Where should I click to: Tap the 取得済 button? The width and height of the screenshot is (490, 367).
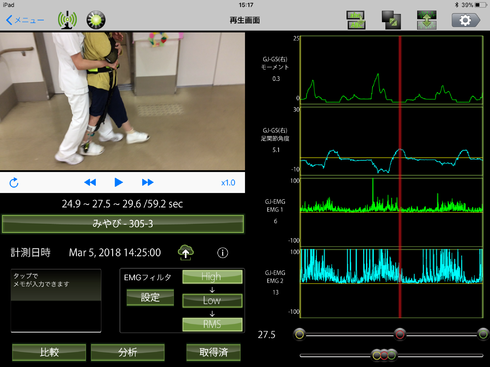tap(213, 352)
